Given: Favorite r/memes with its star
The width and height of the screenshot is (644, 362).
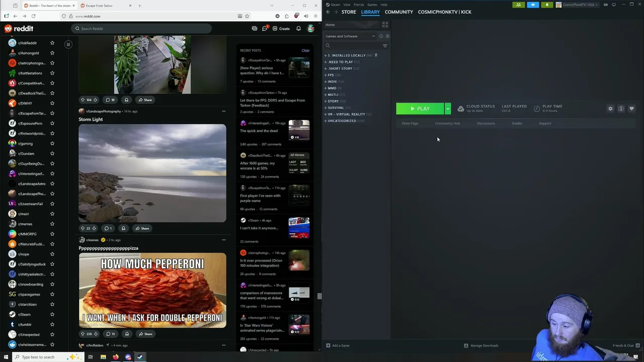Looking at the screenshot, I should (52, 224).
